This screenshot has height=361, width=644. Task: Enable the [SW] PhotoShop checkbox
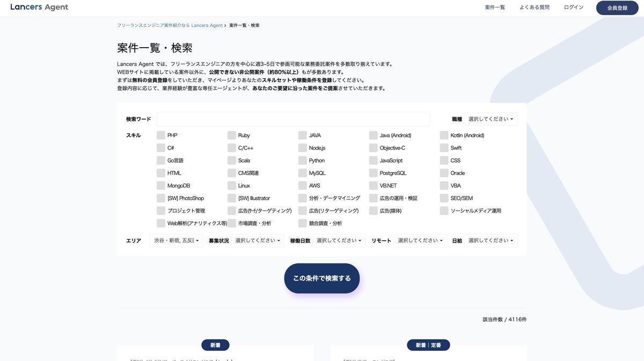click(161, 198)
